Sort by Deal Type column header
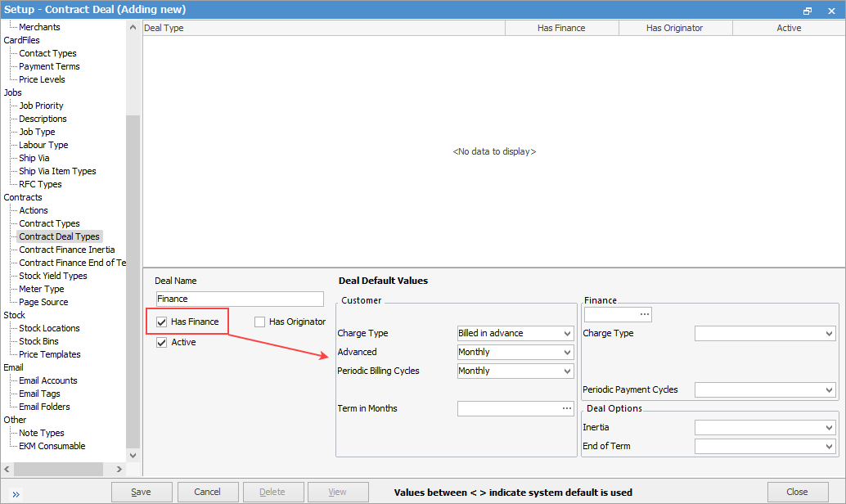This screenshot has width=846, height=504. pos(324,28)
